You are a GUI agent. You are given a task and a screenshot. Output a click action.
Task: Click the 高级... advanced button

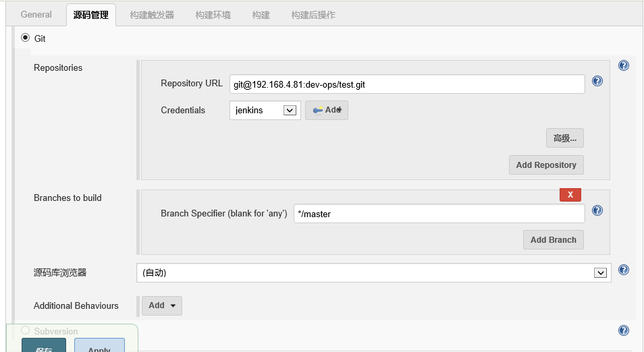(x=565, y=138)
